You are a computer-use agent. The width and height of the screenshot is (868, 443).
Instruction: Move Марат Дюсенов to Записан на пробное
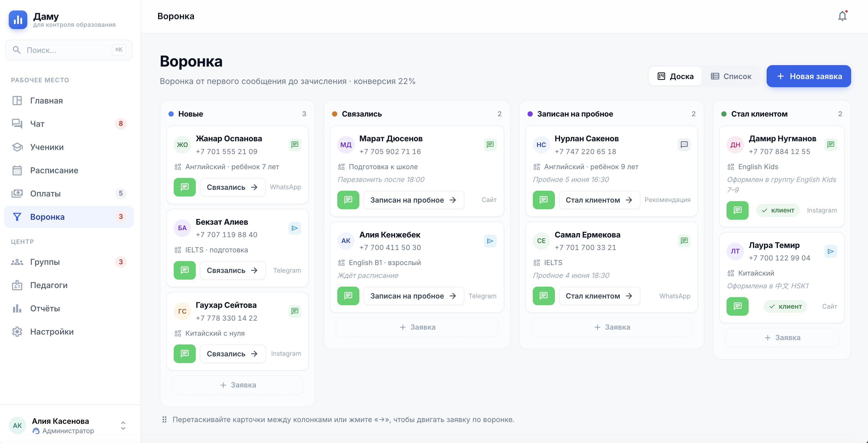413,200
